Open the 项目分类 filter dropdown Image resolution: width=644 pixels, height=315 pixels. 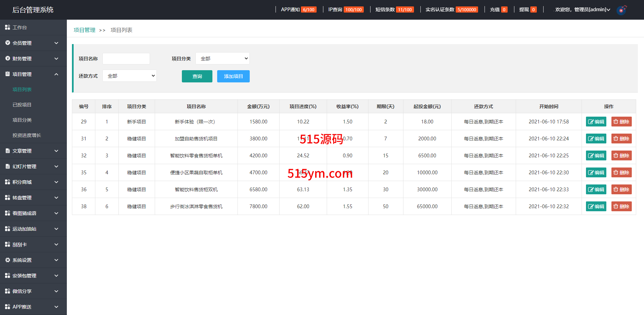click(x=223, y=59)
